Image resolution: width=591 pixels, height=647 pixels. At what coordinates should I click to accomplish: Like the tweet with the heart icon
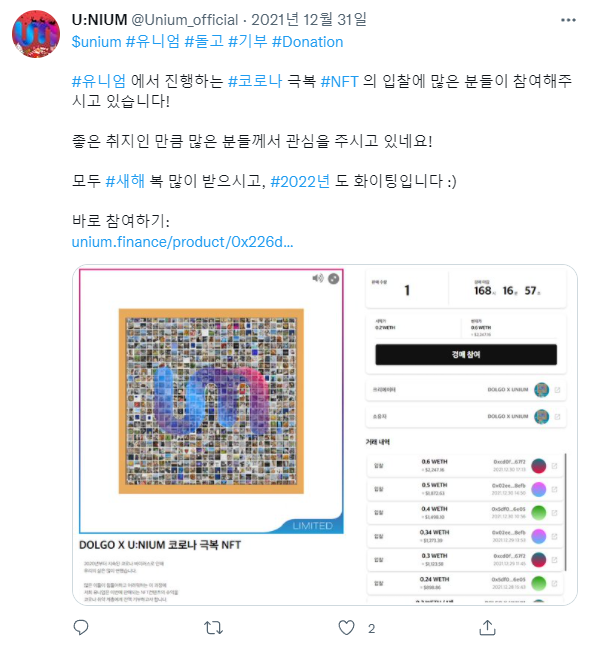coord(346,628)
